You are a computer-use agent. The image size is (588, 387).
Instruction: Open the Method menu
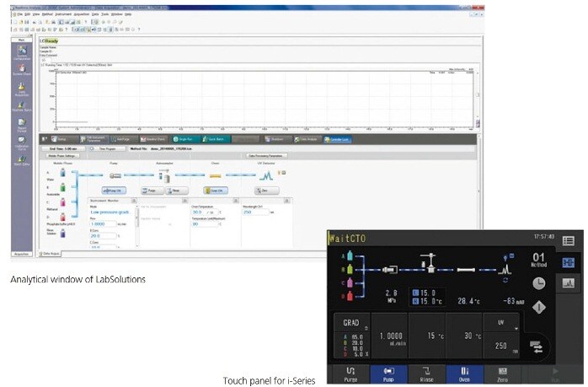47,14
